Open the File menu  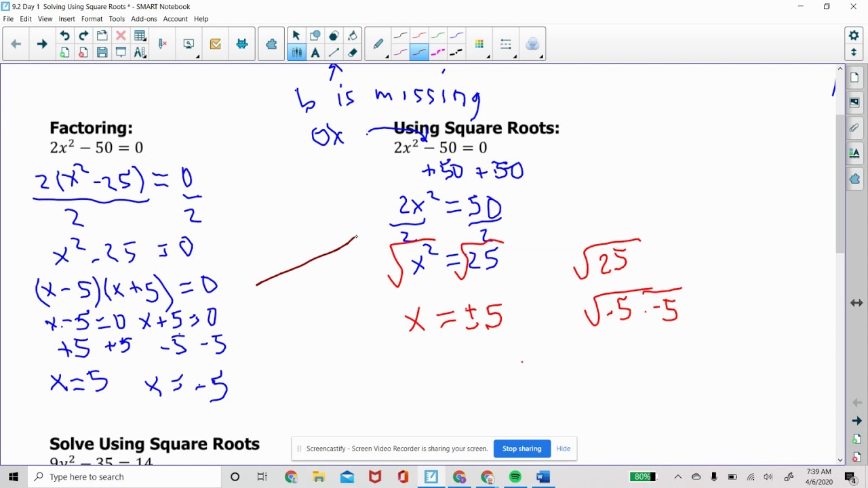point(8,19)
